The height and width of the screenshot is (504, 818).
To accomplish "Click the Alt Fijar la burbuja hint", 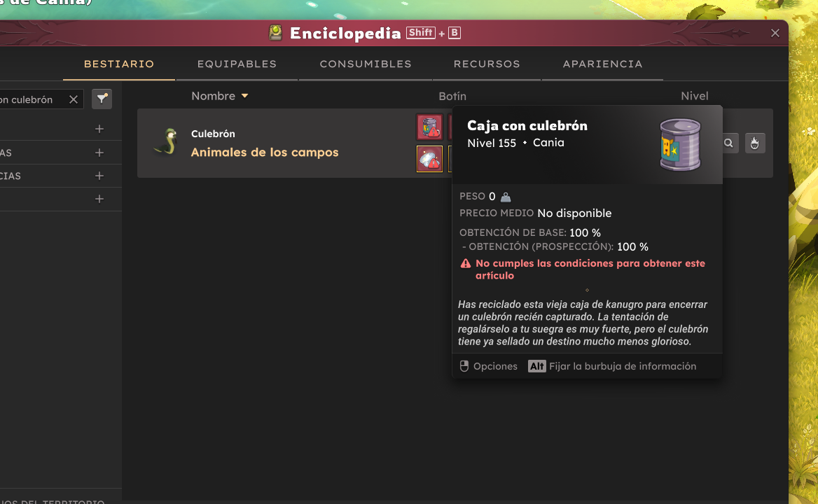I will (612, 366).
